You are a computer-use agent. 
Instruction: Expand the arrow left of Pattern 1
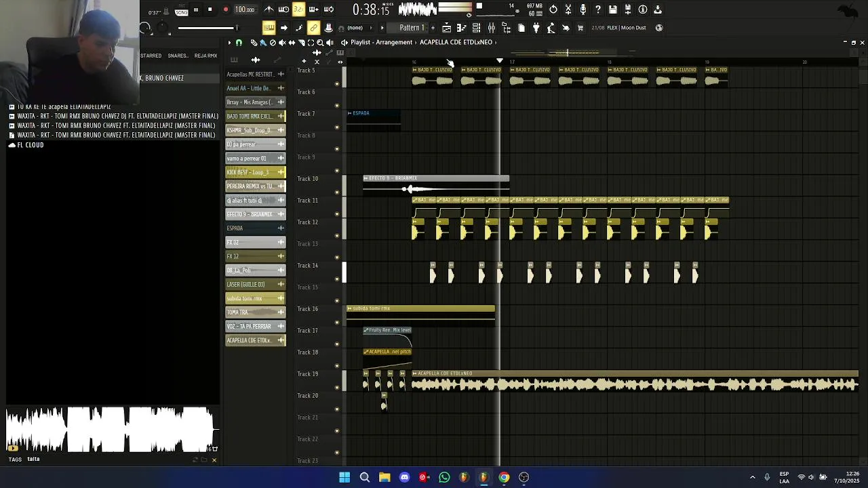[x=382, y=28]
